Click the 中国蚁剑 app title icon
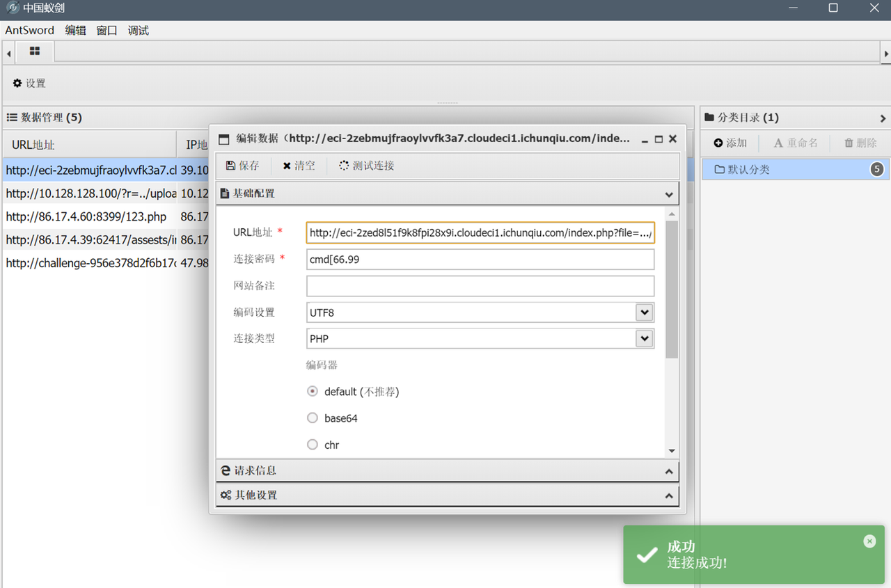Viewport: 891px width, 588px height. (12, 9)
